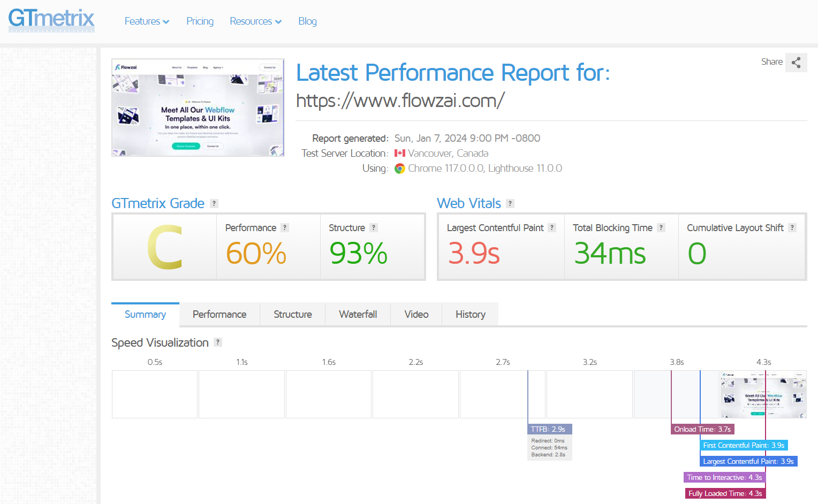The height and width of the screenshot is (504, 818).
Task: Click the Vancouver, Canada location text
Action: coord(448,154)
